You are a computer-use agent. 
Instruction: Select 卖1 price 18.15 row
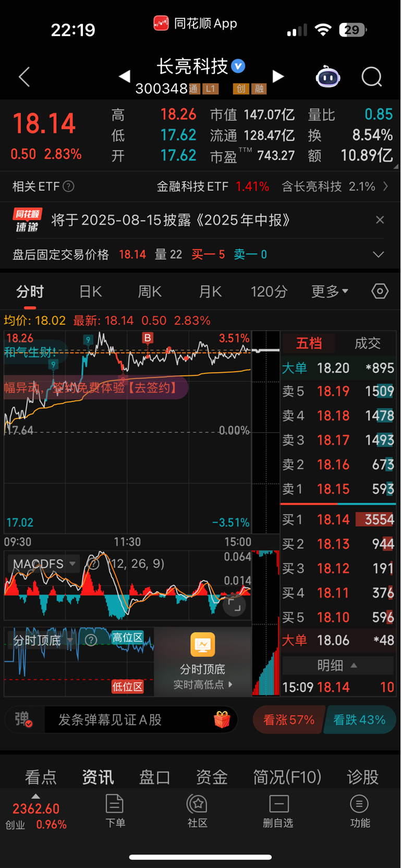click(x=338, y=489)
